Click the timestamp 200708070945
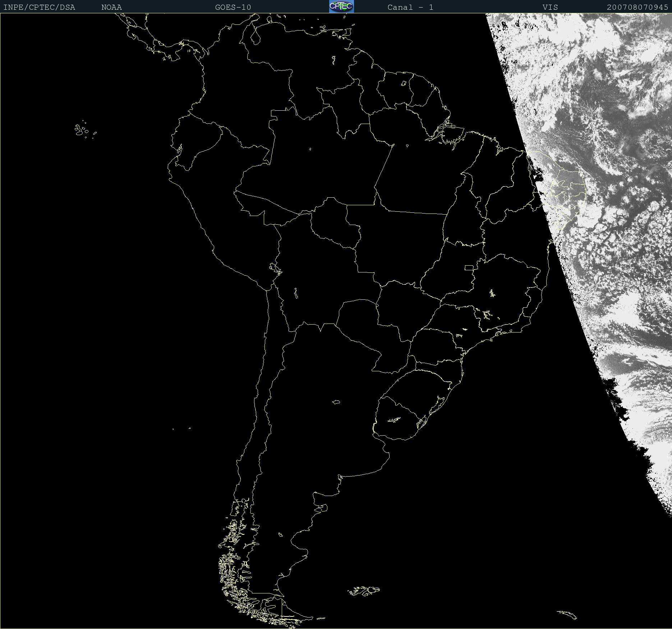 (x=638, y=7)
